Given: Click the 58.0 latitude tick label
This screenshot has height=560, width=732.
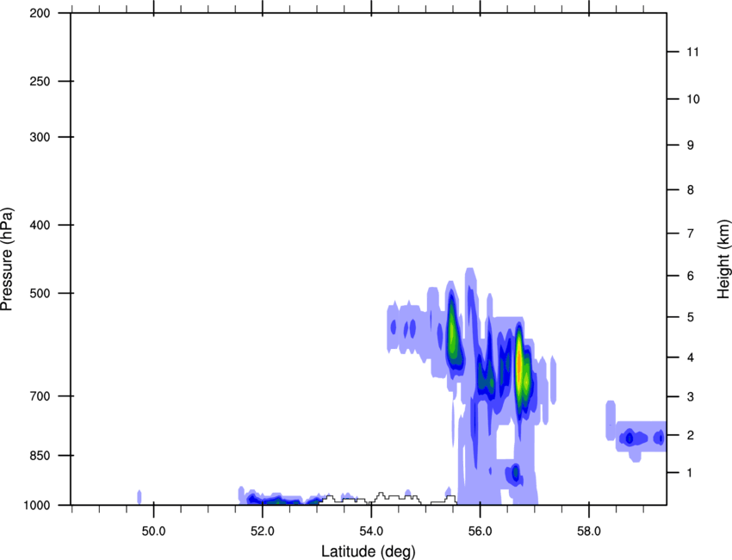Looking at the screenshot, I should pos(589,528).
